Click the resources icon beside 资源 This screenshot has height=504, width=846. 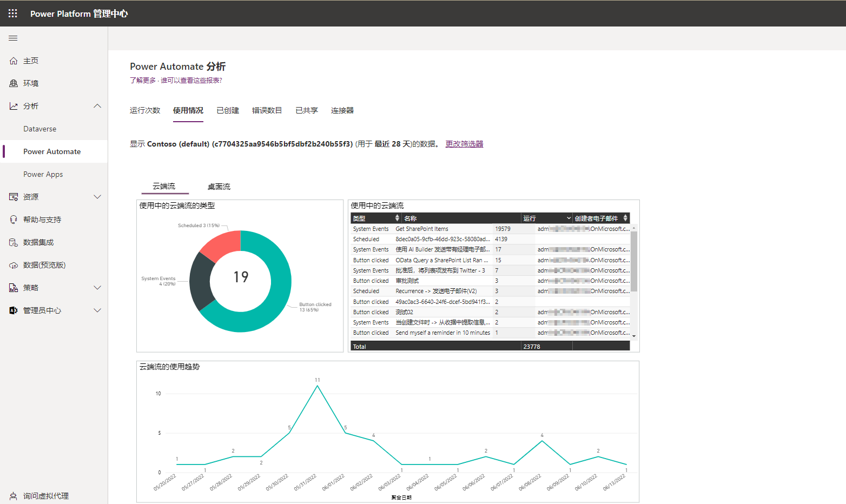coord(14,197)
